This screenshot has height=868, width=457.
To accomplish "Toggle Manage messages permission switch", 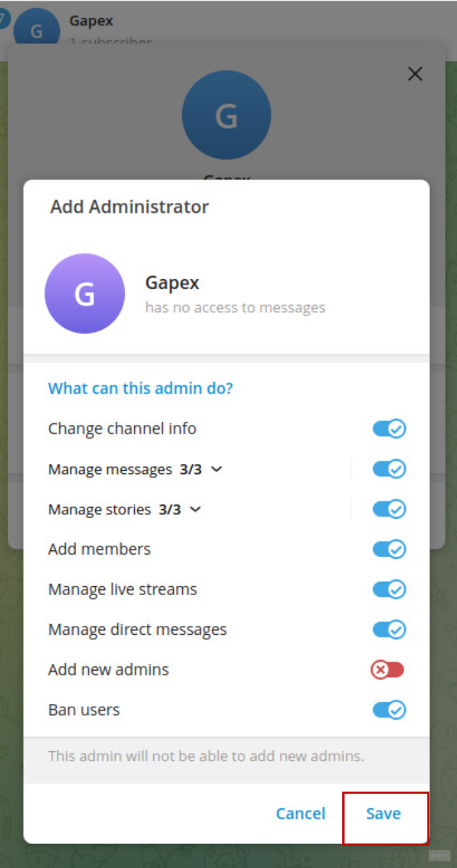I will pyautogui.click(x=389, y=469).
